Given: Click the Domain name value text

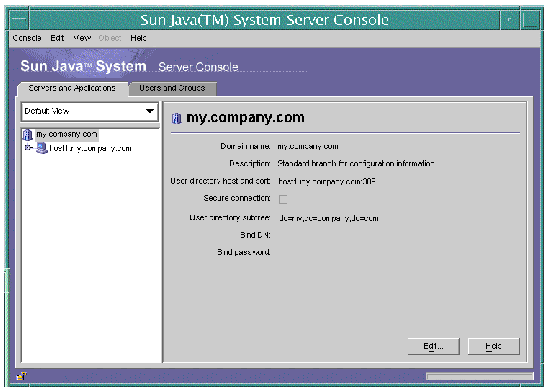Looking at the screenshot, I should coord(308,146).
